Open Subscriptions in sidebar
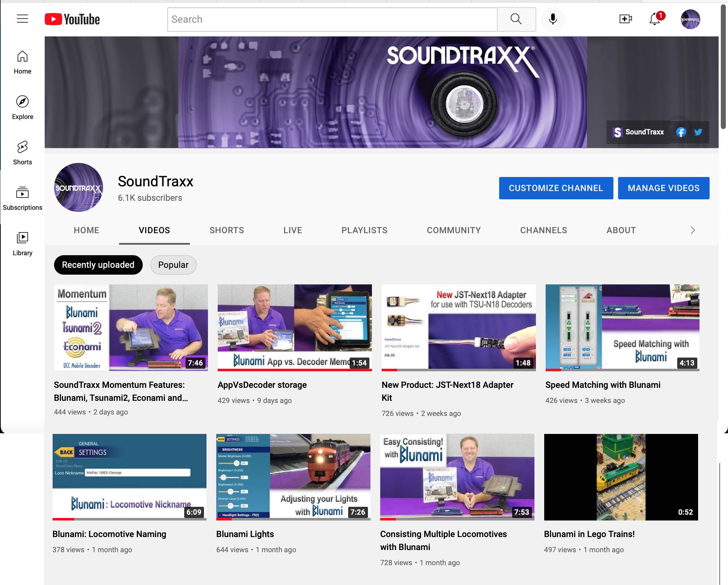 pos(22,198)
